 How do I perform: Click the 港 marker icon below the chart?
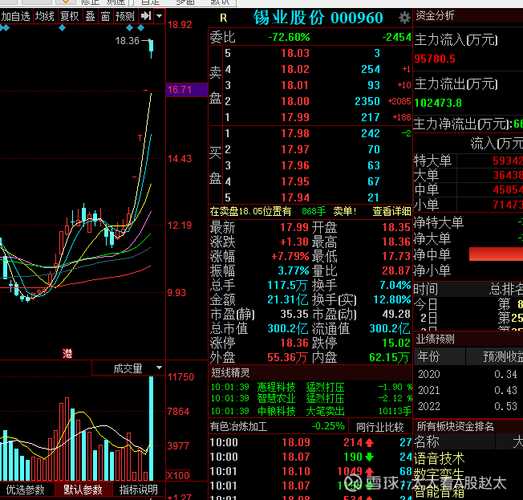(x=67, y=354)
